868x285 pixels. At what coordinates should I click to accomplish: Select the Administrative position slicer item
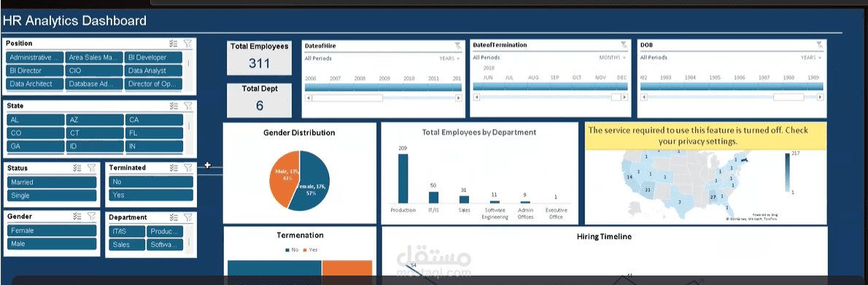(x=35, y=58)
